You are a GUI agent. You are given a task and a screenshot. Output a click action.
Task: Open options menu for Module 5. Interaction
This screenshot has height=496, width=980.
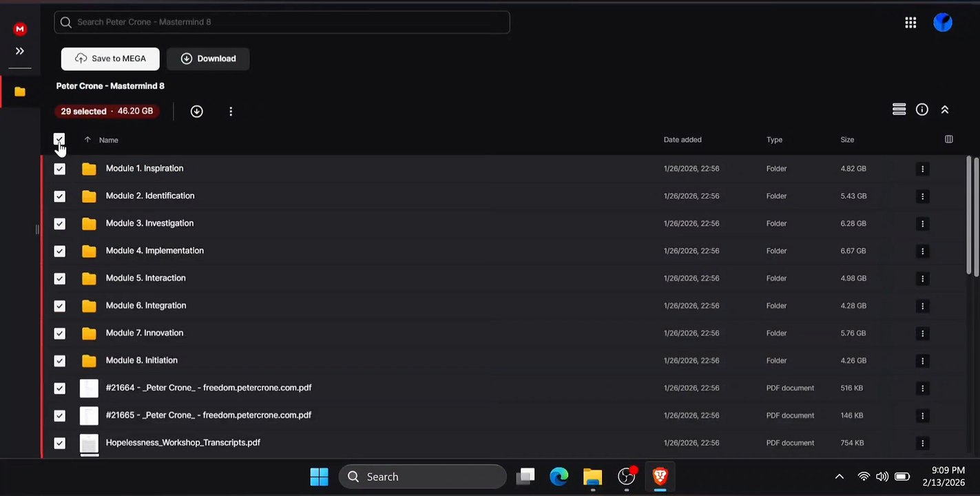923,278
